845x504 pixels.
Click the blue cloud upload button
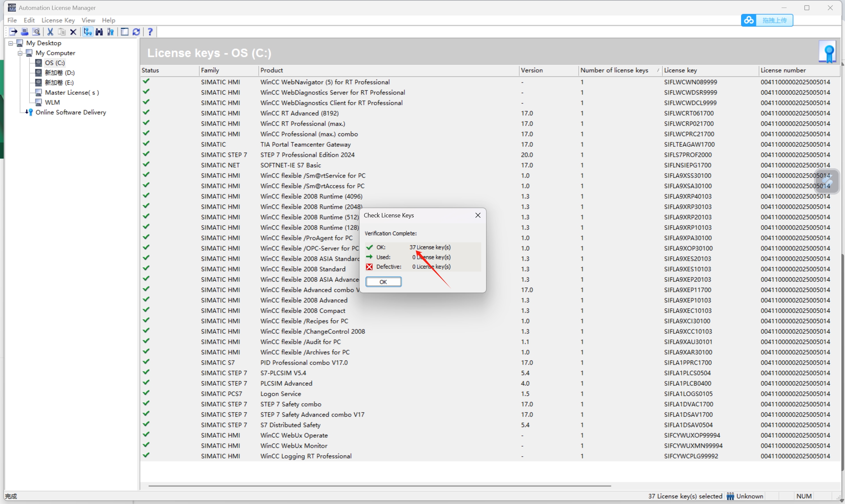point(767,20)
